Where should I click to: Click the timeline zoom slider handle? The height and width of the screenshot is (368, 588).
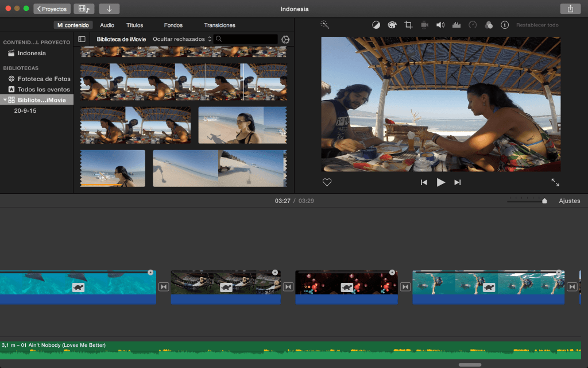pos(544,201)
